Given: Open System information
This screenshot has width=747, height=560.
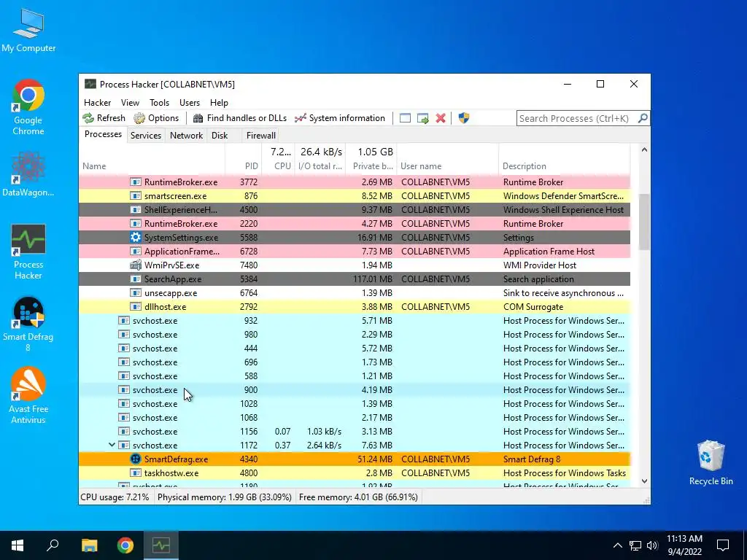Looking at the screenshot, I should coord(340,118).
